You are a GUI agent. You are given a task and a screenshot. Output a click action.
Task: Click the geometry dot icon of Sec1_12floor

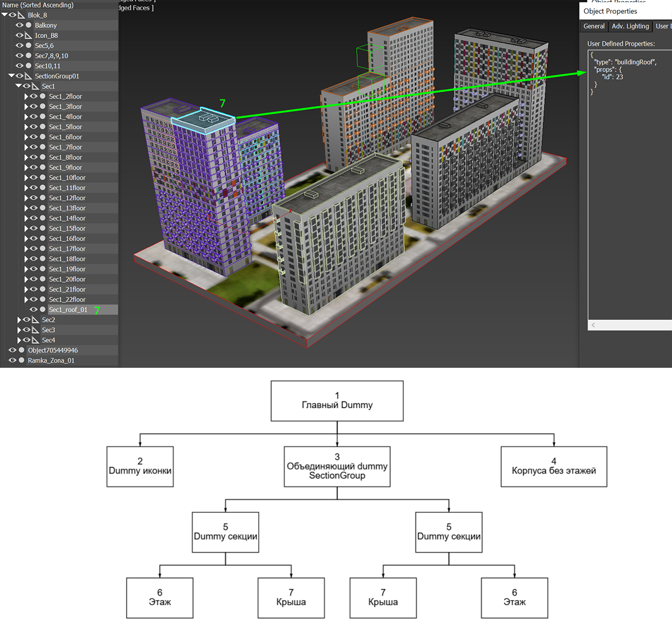tap(43, 198)
